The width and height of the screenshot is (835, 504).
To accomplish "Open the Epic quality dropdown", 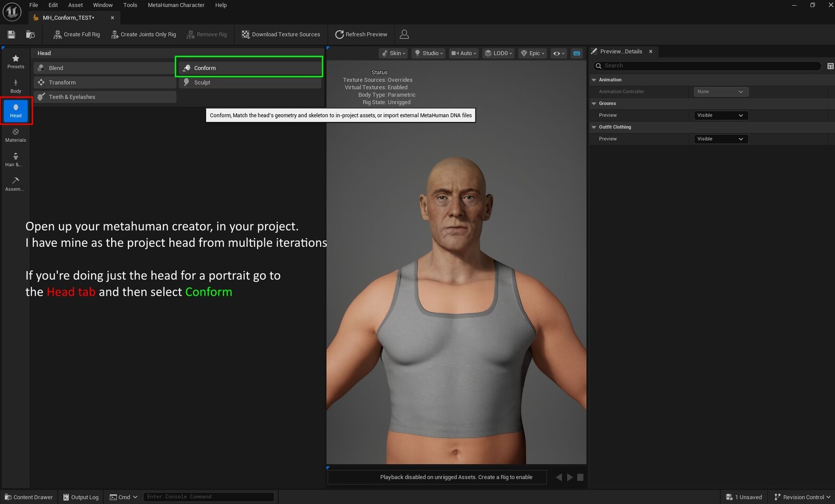I will [533, 53].
